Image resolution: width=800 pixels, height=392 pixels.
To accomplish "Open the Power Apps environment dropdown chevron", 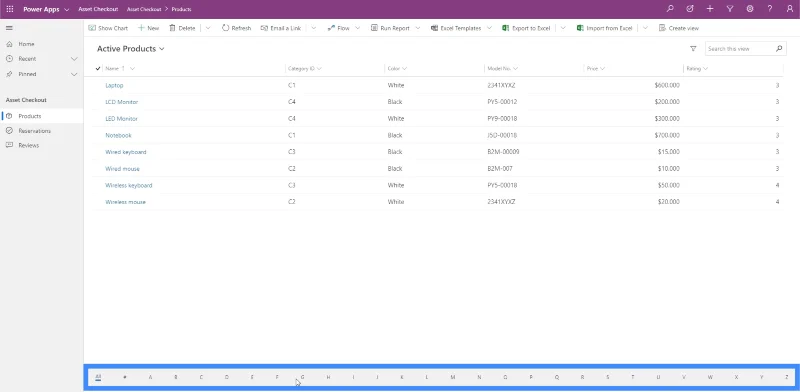I will 67,9.
